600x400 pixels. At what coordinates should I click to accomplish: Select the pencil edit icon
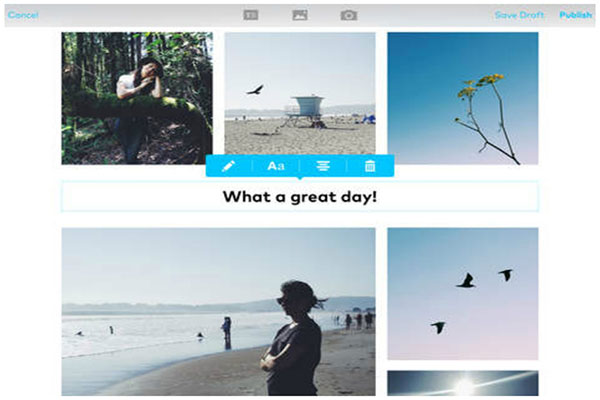coord(228,166)
